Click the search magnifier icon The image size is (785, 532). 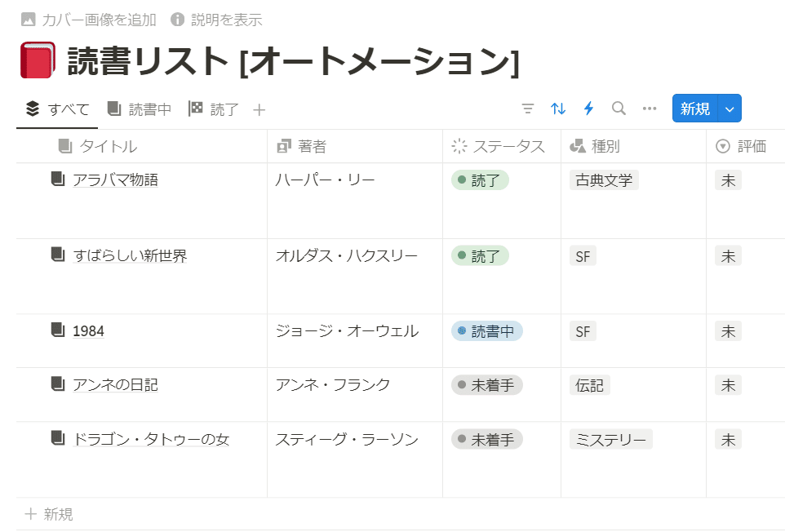pos(619,109)
